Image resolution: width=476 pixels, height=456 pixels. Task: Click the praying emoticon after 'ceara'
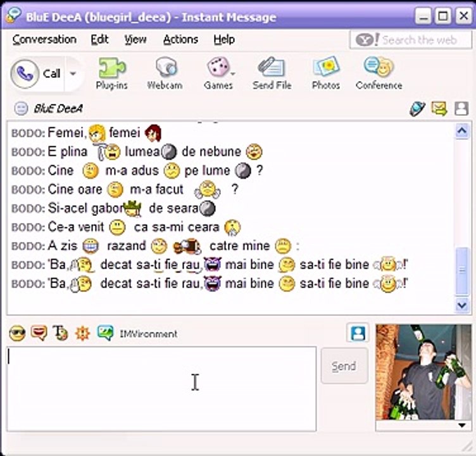point(232,227)
